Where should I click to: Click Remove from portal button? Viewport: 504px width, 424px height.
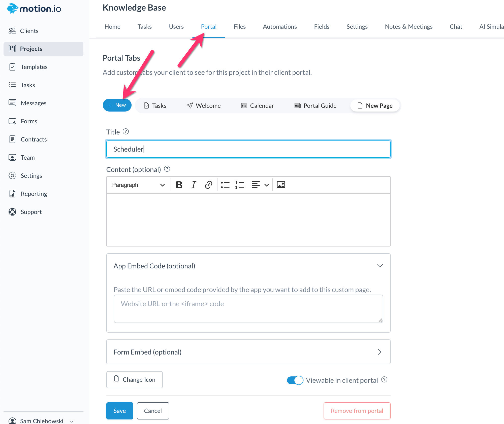click(x=357, y=411)
